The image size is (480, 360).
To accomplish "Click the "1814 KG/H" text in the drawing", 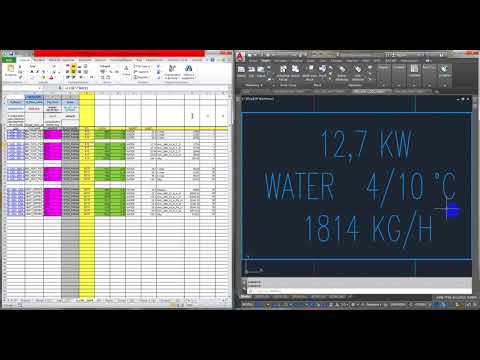I will [369, 230].
